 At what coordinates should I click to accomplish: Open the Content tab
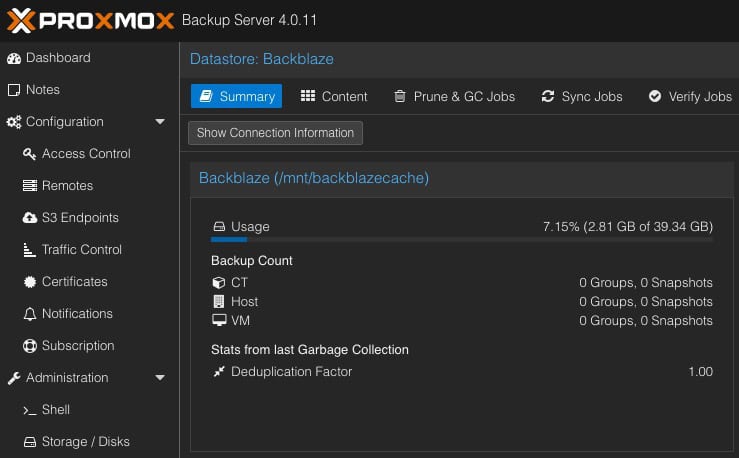tap(334, 96)
